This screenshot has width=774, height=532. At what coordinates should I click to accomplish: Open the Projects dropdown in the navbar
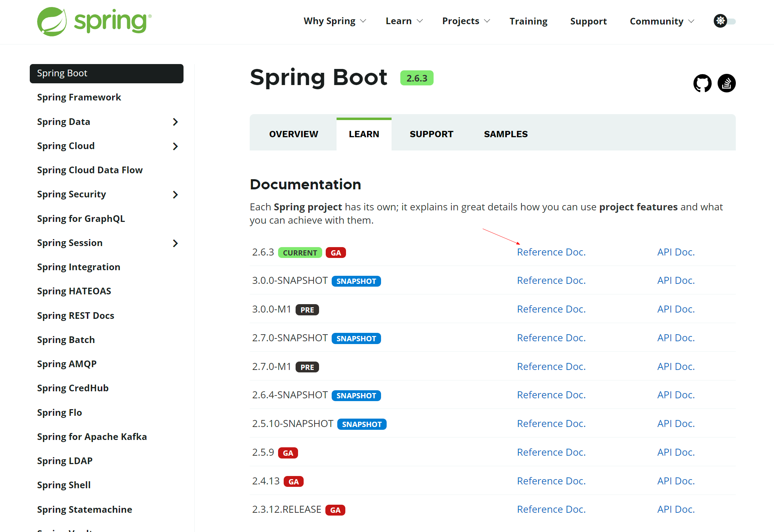[466, 21]
